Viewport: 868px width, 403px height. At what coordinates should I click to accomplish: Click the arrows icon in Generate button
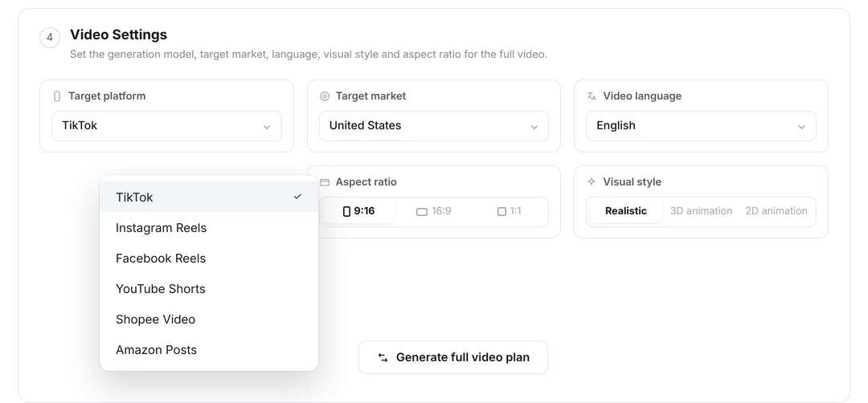coord(383,358)
